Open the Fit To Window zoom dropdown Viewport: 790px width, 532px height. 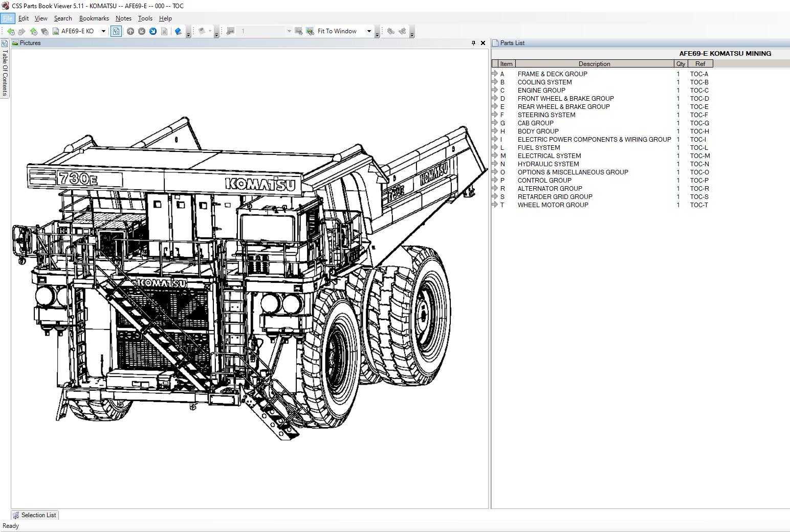pos(369,31)
